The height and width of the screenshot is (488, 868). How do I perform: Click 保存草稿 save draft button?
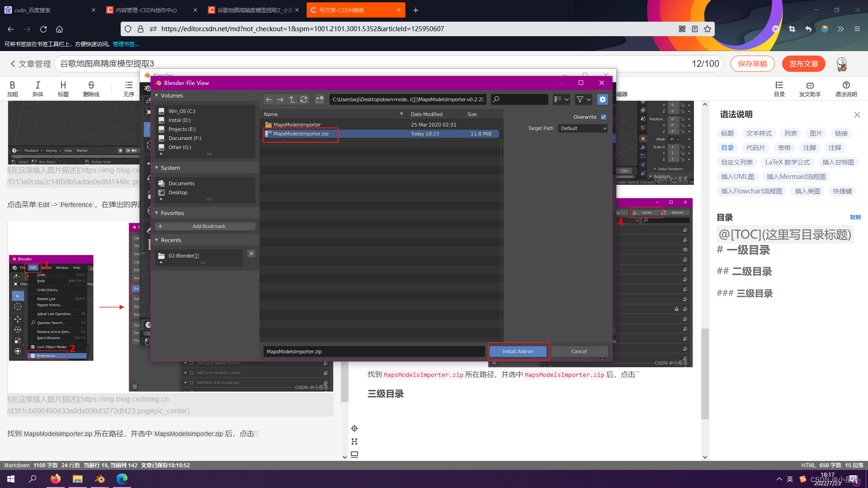point(752,64)
